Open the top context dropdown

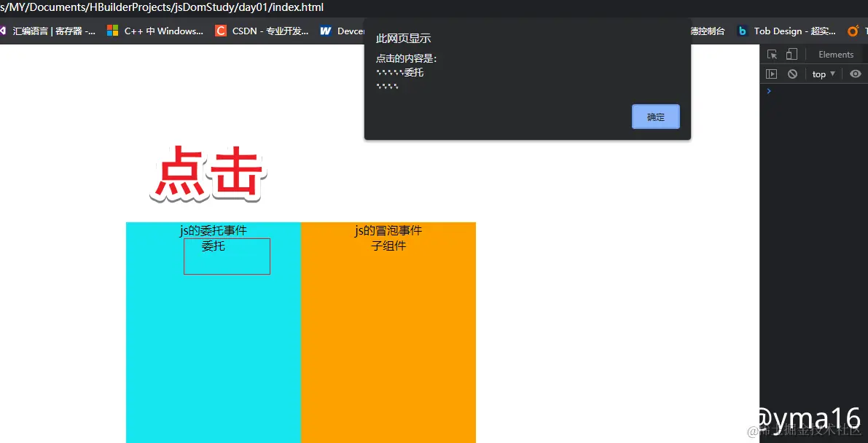pos(824,74)
